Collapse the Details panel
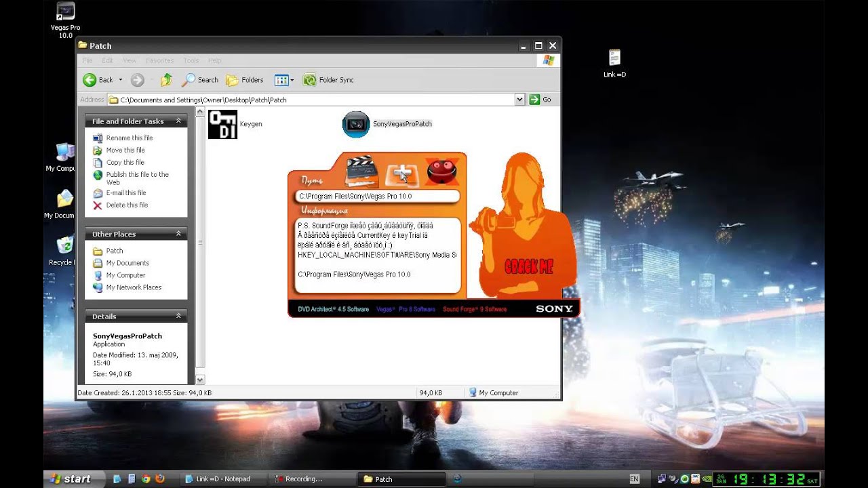Viewport: 868px width, 488px height. [179, 316]
